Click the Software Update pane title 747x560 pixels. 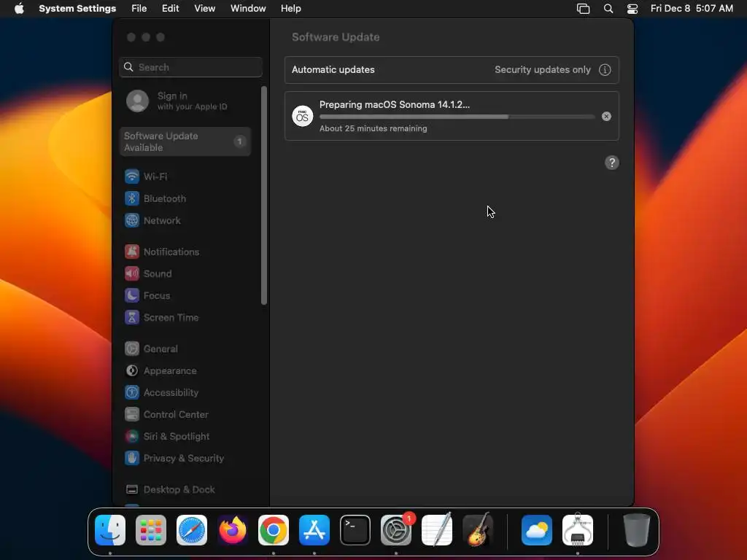point(336,37)
